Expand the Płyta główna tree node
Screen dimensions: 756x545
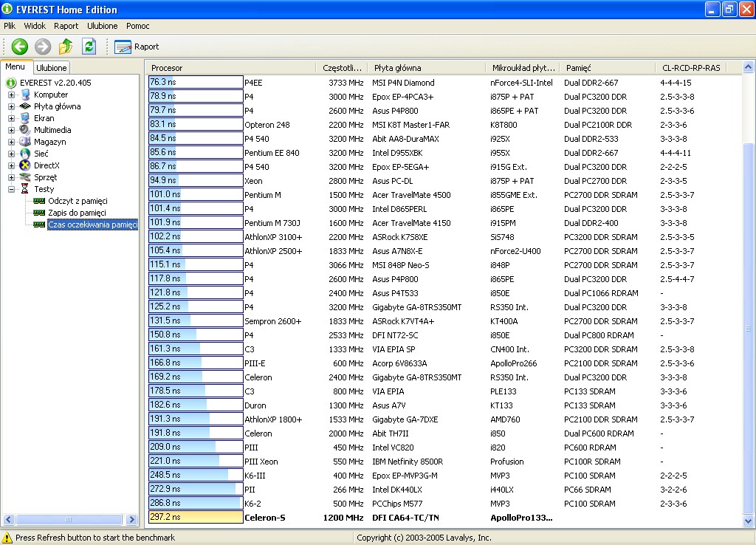tap(11, 106)
